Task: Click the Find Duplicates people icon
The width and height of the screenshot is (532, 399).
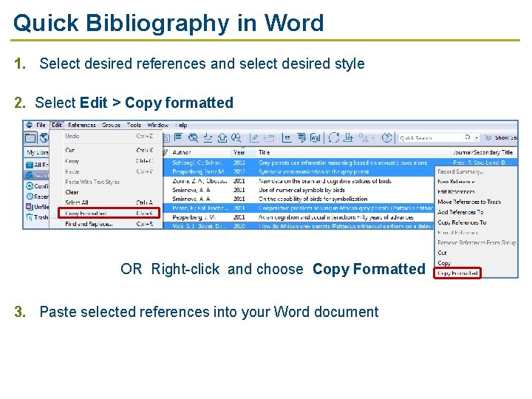Action: 364,137
